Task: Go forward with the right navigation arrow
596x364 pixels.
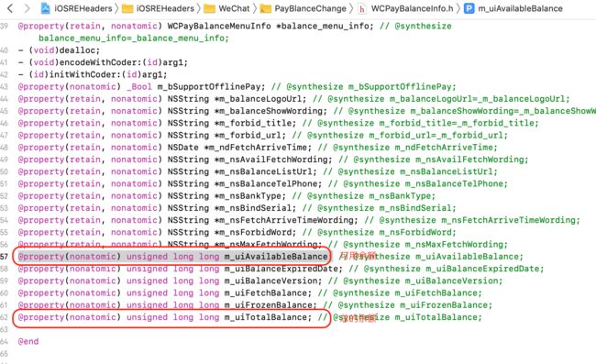Action: pyautogui.click(x=27, y=8)
